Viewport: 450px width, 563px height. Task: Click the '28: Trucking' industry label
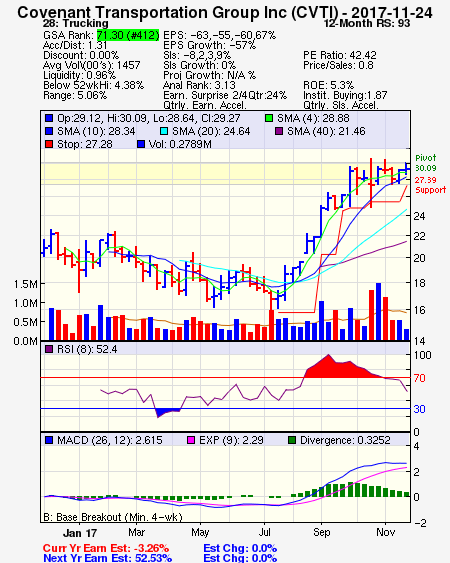(75, 23)
